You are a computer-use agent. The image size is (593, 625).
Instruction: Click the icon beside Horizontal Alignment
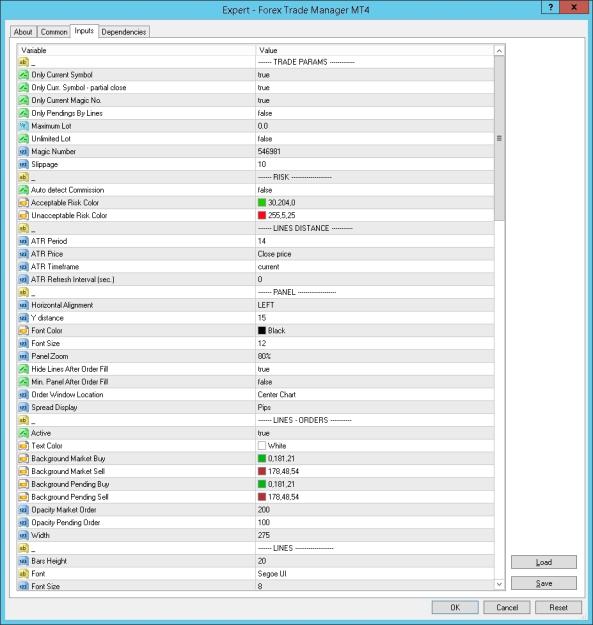24,305
